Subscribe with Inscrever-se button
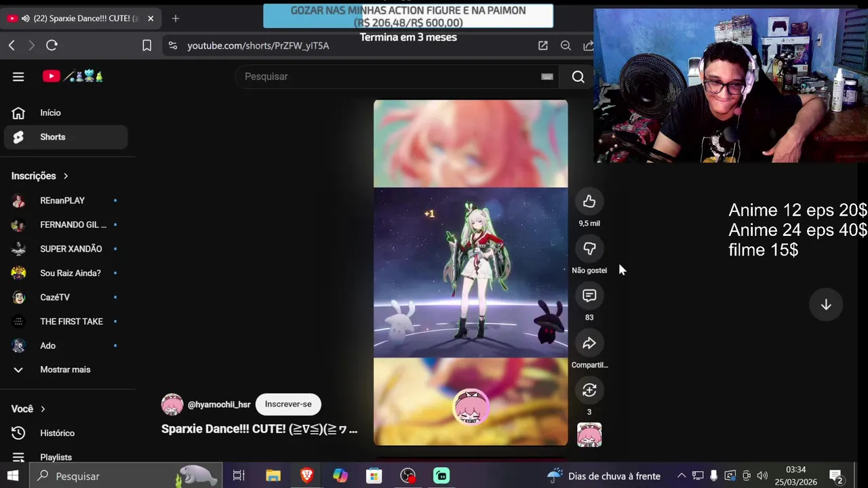 (288, 405)
